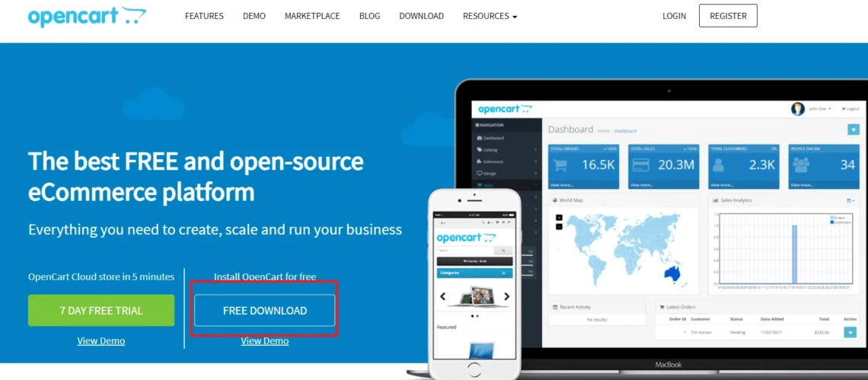Open the Categories menu bar on phone
The image size is (868, 380).
coord(474,273)
